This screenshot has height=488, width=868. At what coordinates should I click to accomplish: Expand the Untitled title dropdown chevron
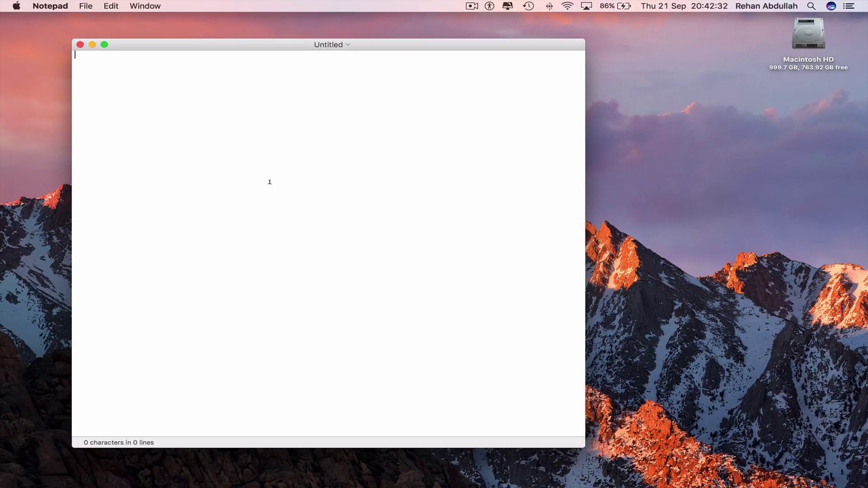click(x=348, y=45)
